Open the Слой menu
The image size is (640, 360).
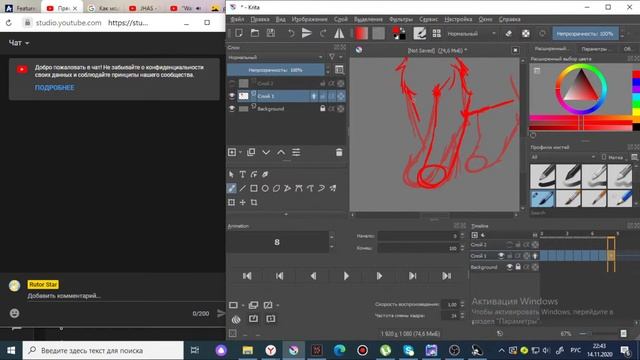[341, 19]
